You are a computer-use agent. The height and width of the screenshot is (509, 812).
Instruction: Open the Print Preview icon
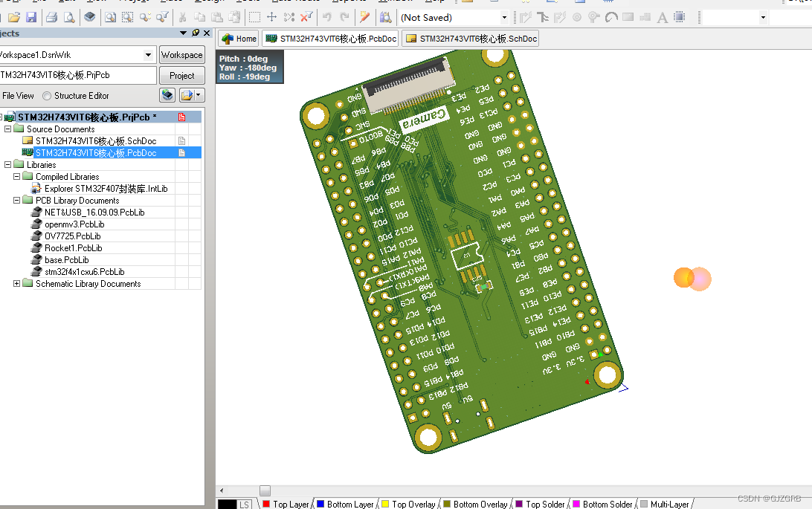coord(68,17)
